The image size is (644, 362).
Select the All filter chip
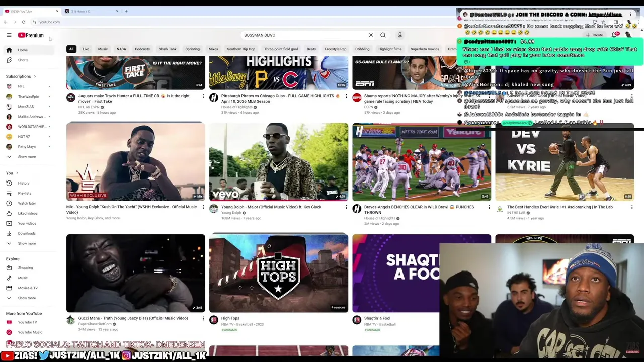pyautogui.click(x=71, y=49)
